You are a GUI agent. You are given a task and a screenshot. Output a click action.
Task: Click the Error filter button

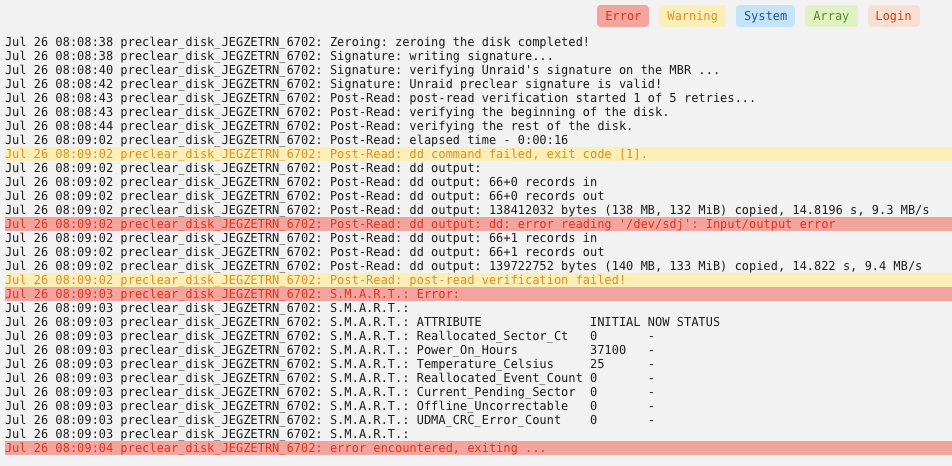(622, 16)
